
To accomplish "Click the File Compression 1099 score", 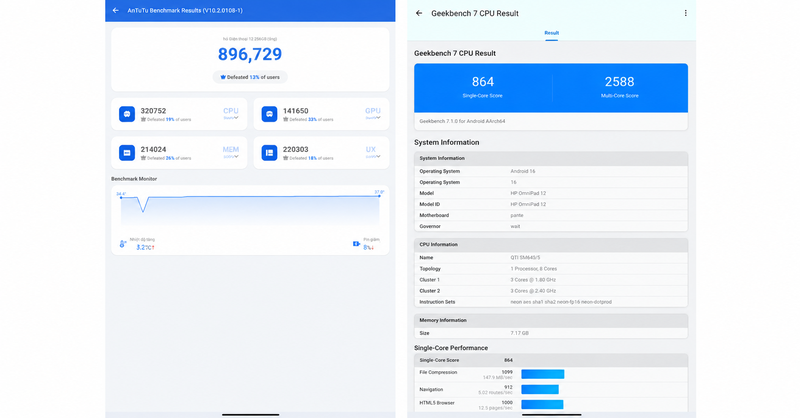I will point(507,372).
